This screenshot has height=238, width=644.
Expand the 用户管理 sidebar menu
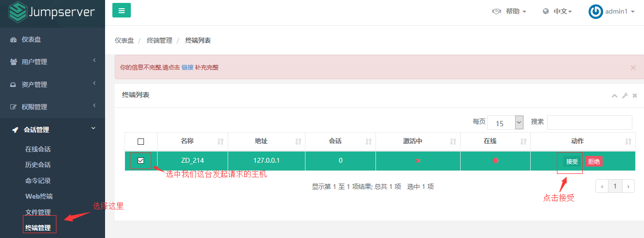click(x=53, y=62)
